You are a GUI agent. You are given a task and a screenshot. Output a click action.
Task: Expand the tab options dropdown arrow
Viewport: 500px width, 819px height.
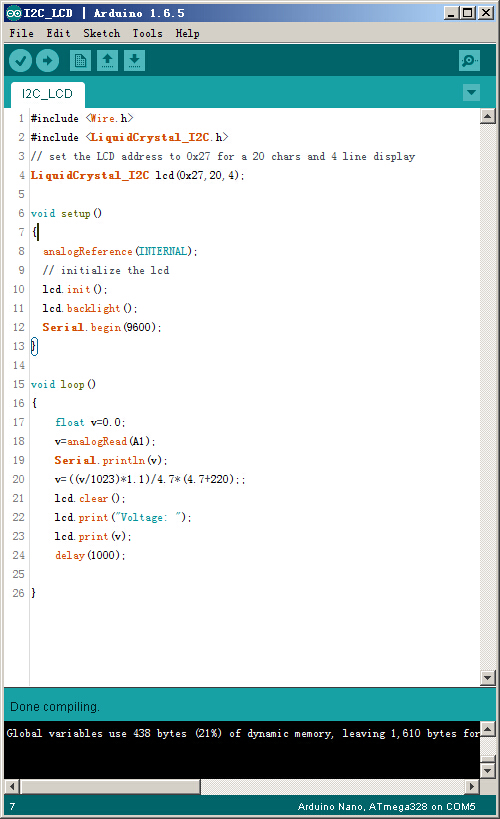pyautogui.click(x=471, y=93)
